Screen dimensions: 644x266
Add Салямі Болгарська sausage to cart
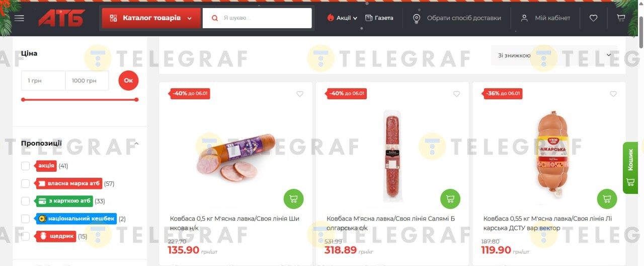click(450, 199)
